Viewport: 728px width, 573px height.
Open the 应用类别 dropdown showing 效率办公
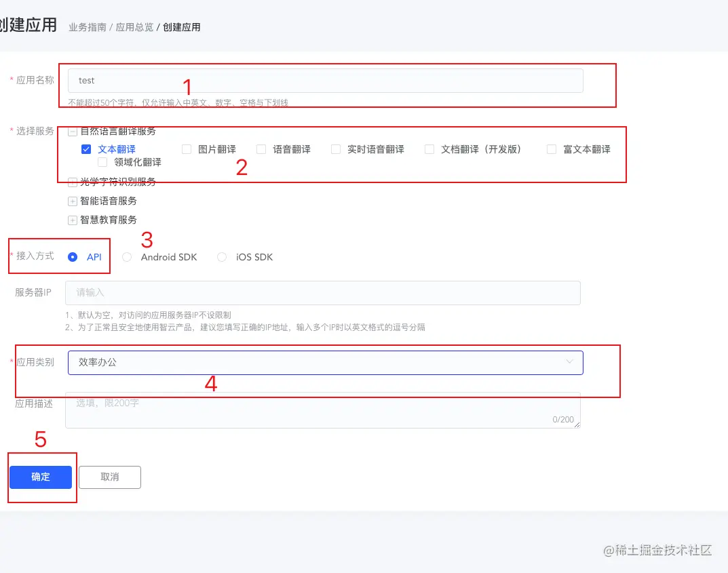click(x=326, y=362)
